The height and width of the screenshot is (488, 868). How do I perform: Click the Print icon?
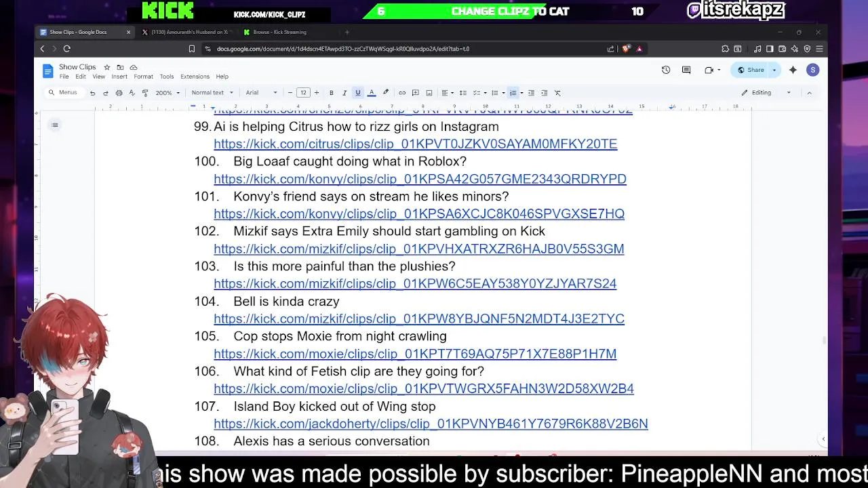pos(119,93)
